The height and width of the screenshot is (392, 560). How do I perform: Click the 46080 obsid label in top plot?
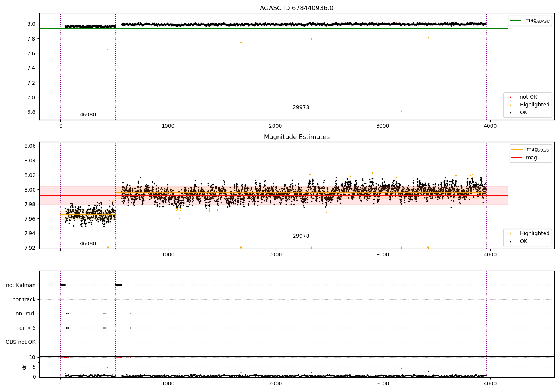pos(88,115)
